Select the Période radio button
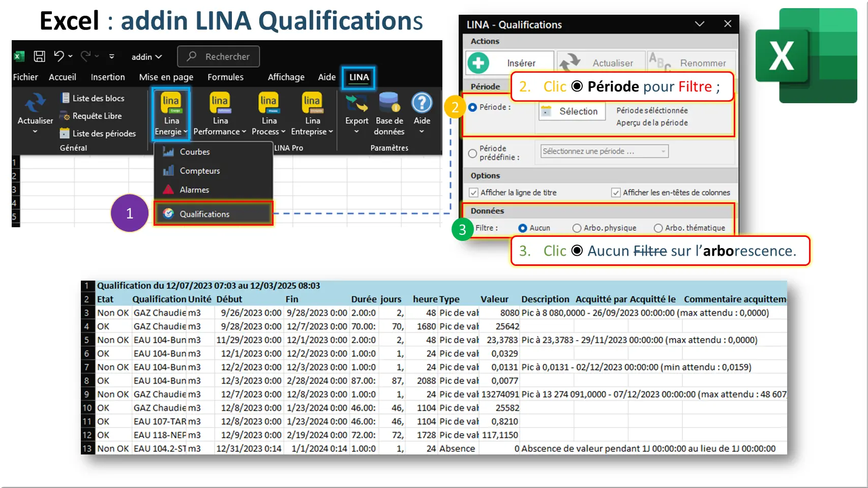This screenshot has height=488, width=868. pyautogui.click(x=473, y=107)
